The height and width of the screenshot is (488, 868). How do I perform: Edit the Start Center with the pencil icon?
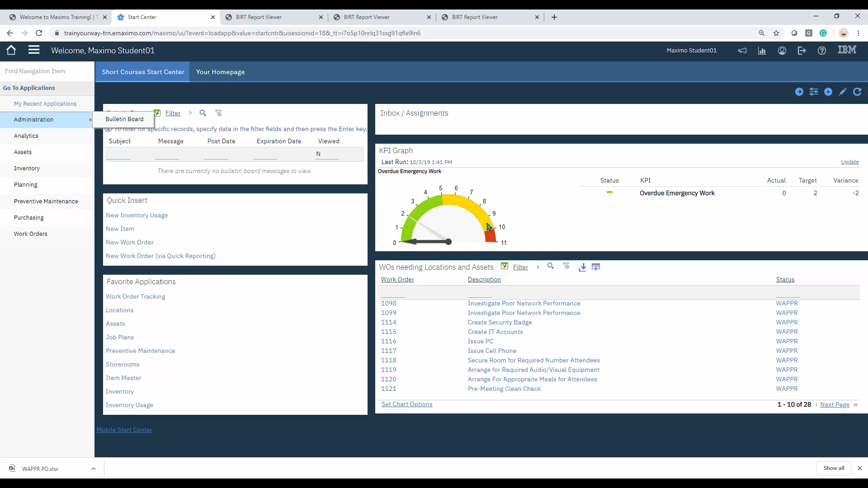tap(843, 92)
